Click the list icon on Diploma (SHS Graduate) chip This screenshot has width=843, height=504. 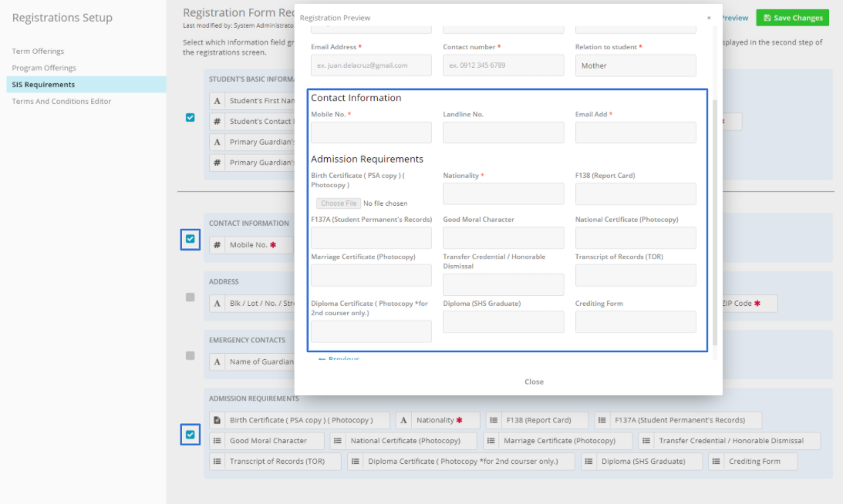pos(588,462)
